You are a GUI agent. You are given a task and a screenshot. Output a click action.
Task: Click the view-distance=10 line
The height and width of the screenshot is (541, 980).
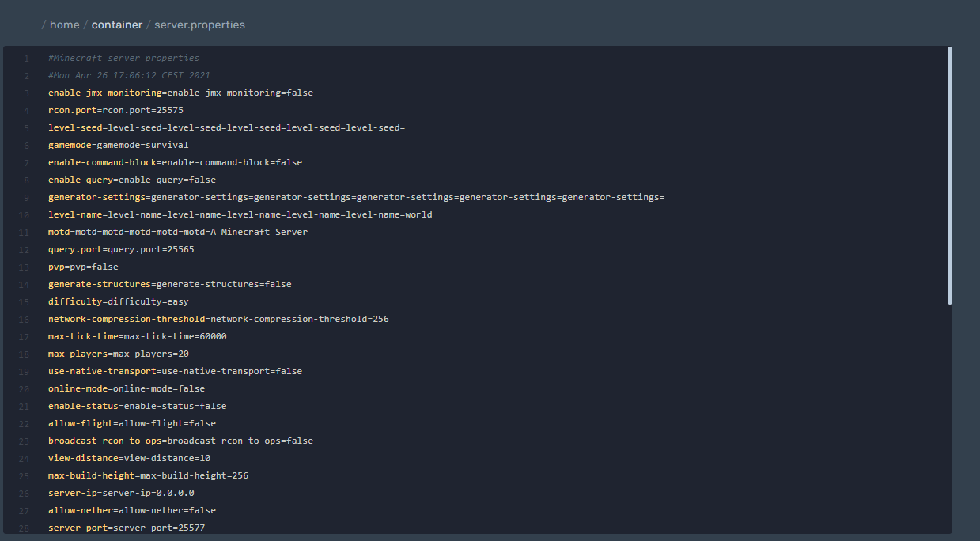pyautogui.click(x=129, y=458)
